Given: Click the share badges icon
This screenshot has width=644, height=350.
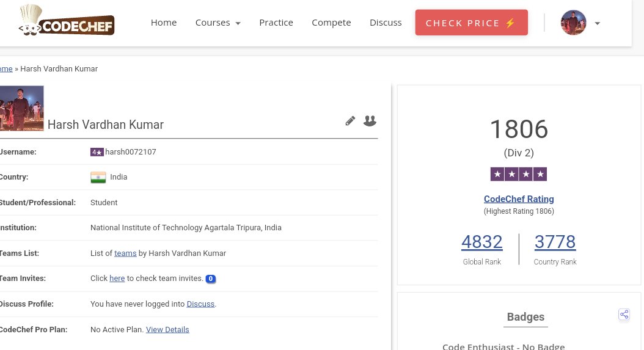Looking at the screenshot, I should click(624, 315).
